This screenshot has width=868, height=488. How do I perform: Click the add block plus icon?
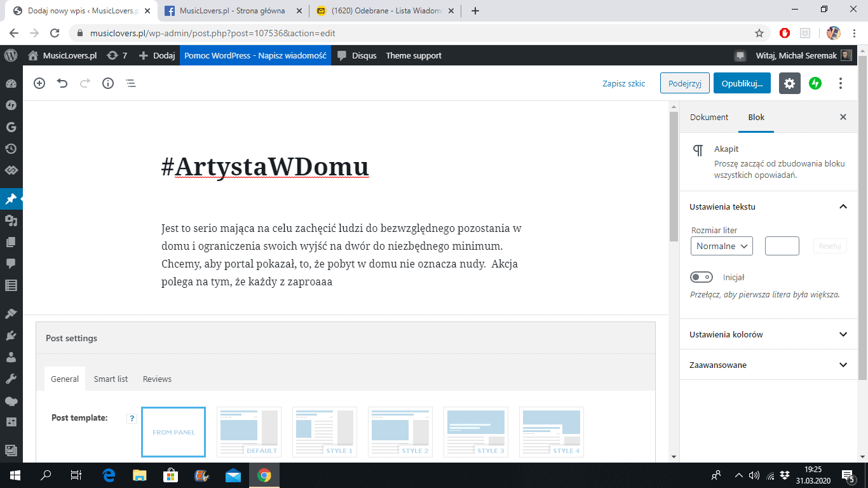(x=39, y=83)
